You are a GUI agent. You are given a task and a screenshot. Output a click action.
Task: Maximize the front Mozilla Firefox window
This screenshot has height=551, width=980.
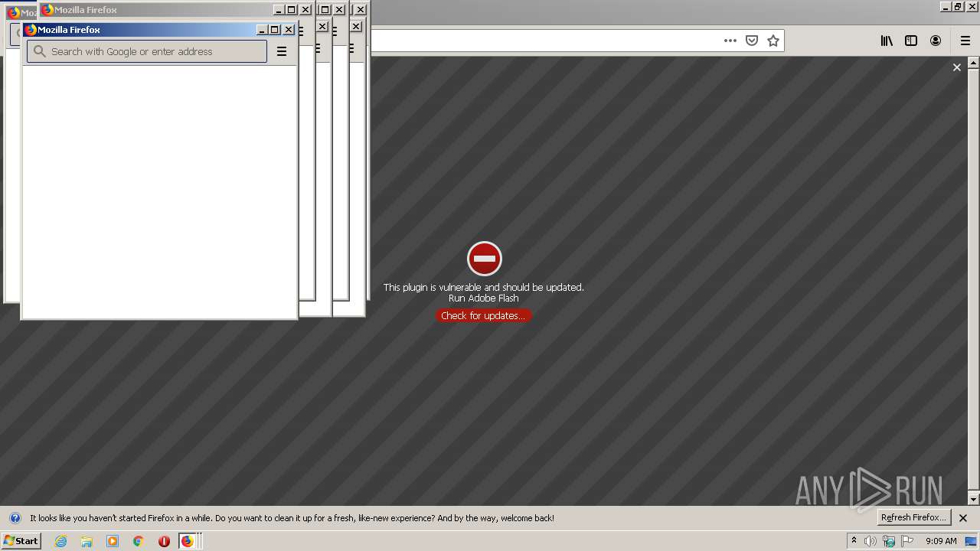[x=275, y=30]
